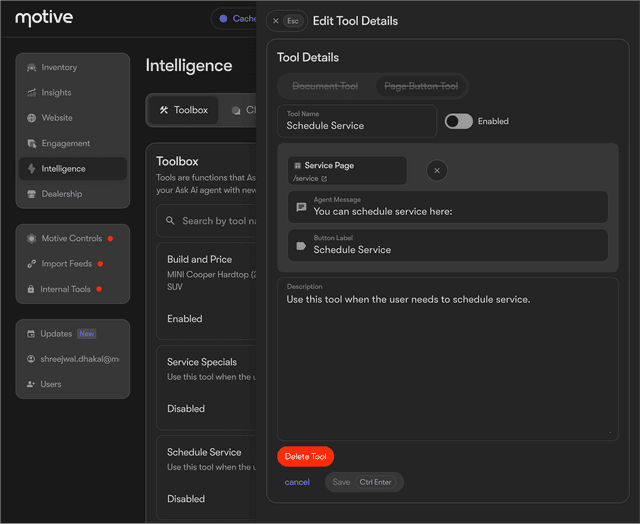Click the Dealership icon in sidebar
This screenshot has height=524, width=640.
tap(32, 194)
